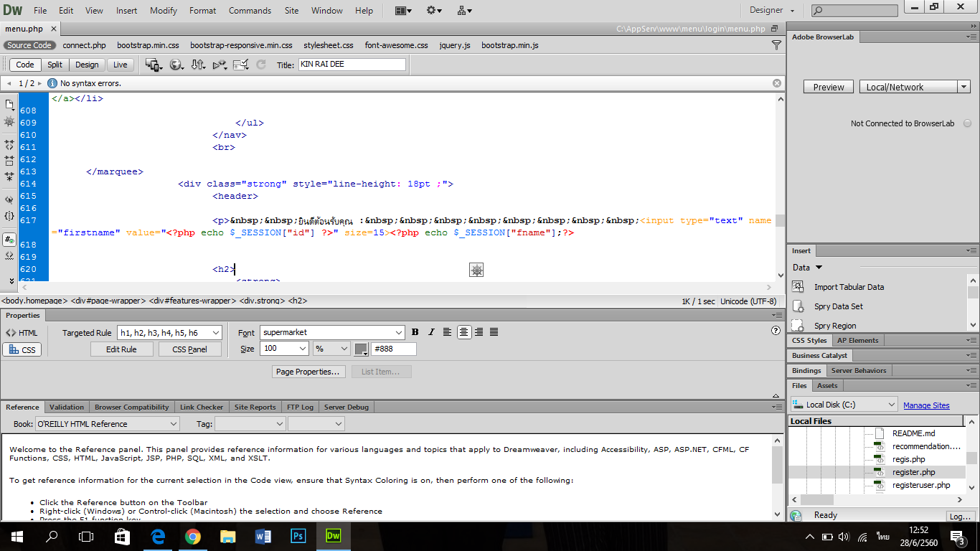Click the related files filter funnel icon
Image resolution: width=980 pixels, height=551 pixels.
point(776,45)
